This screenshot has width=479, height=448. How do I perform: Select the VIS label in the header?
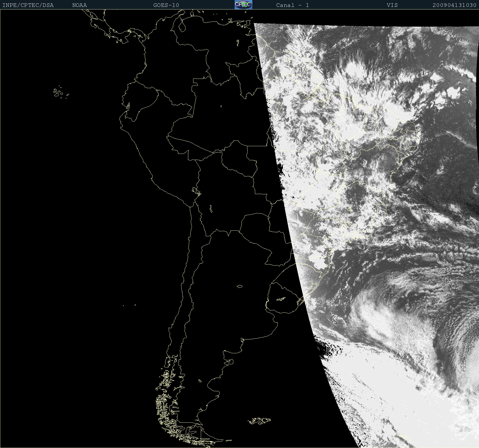pyautogui.click(x=392, y=5)
